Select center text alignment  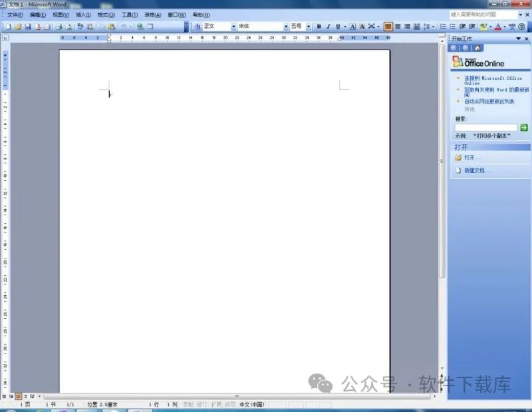click(398, 27)
